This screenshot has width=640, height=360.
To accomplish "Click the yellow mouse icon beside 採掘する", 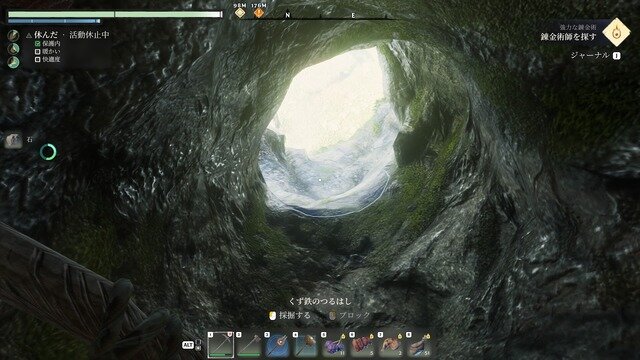I will pyautogui.click(x=272, y=316).
